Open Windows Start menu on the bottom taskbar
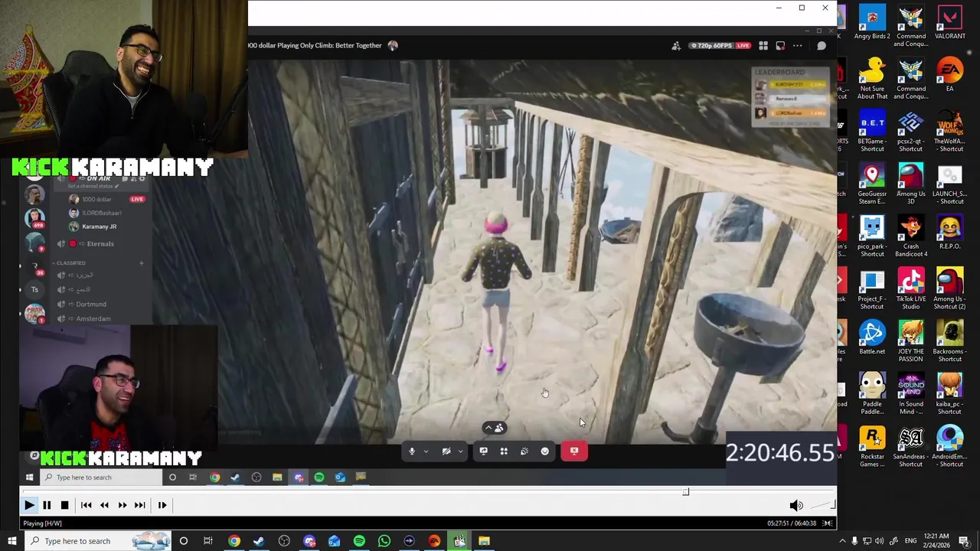Screen dimensions: 980x551 (x=11, y=541)
